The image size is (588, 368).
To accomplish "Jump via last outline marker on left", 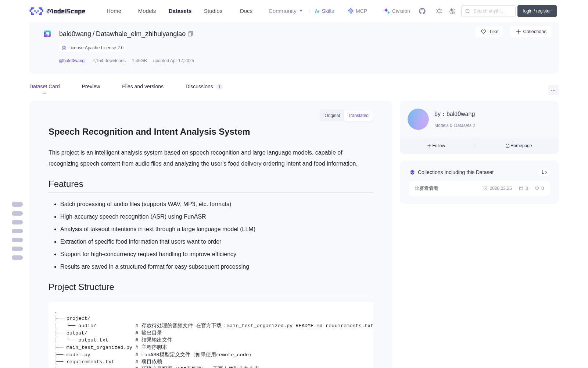I will pyautogui.click(x=17, y=258).
